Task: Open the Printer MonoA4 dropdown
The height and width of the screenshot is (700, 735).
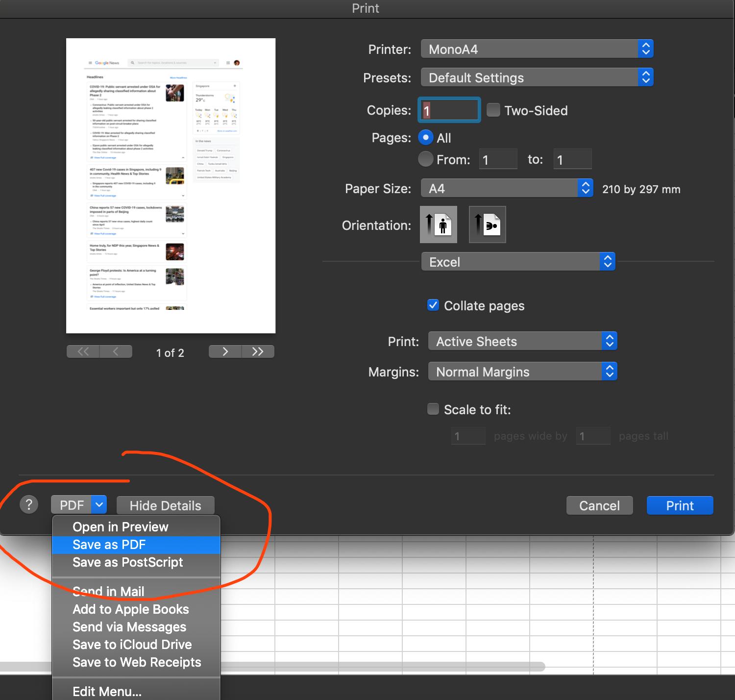Action: click(x=537, y=49)
